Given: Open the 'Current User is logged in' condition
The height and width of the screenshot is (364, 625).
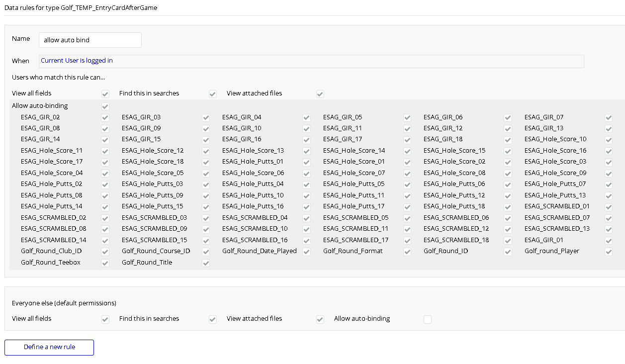Looking at the screenshot, I should 77,61.
